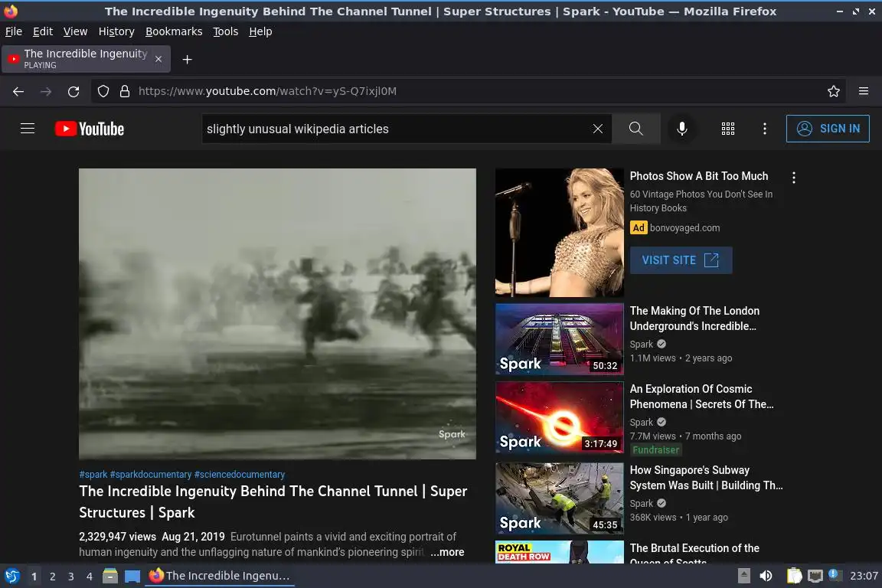The width and height of the screenshot is (882, 588).
Task: Open 'The Making Of The London Underground' title
Action: point(694,318)
